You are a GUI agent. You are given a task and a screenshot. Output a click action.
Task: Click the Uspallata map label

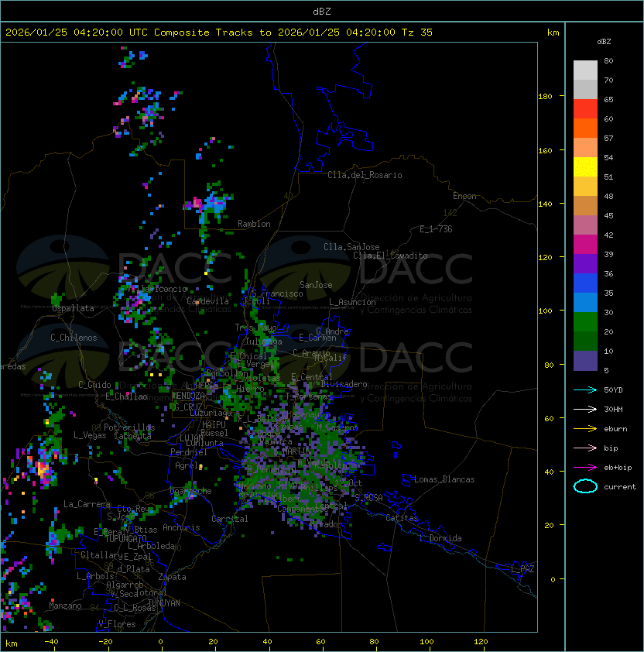pyautogui.click(x=74, y=308)
